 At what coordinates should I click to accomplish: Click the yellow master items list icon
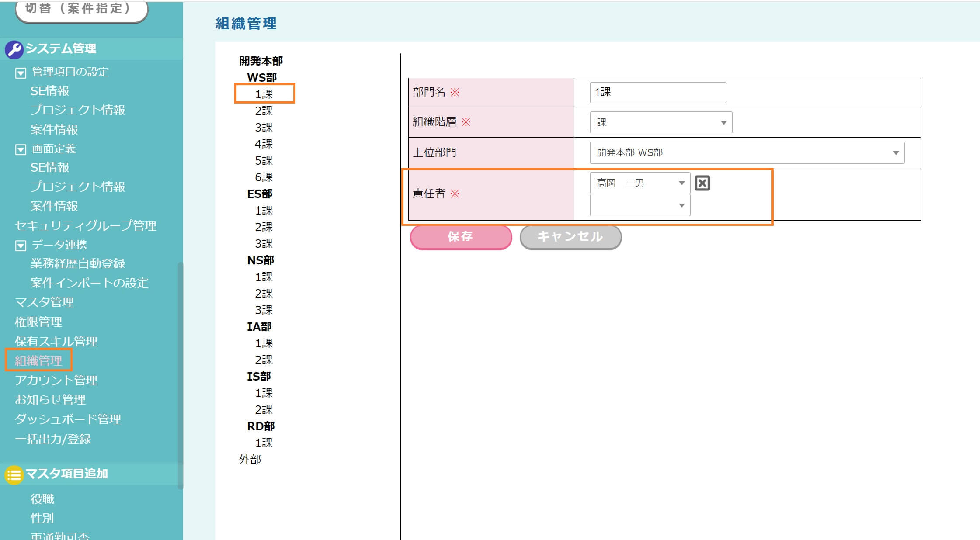coord(14,474)
